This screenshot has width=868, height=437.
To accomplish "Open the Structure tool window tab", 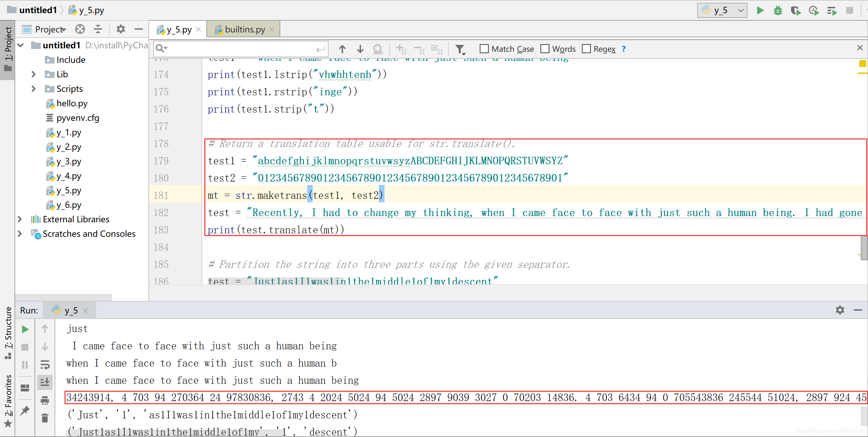I will tap(8, 332).
